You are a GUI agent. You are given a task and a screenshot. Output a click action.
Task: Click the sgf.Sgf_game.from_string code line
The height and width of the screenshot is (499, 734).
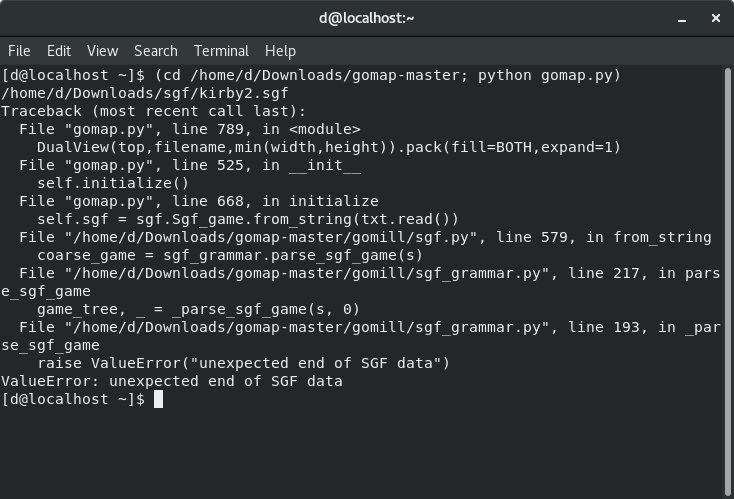click(x=248, y=219)
